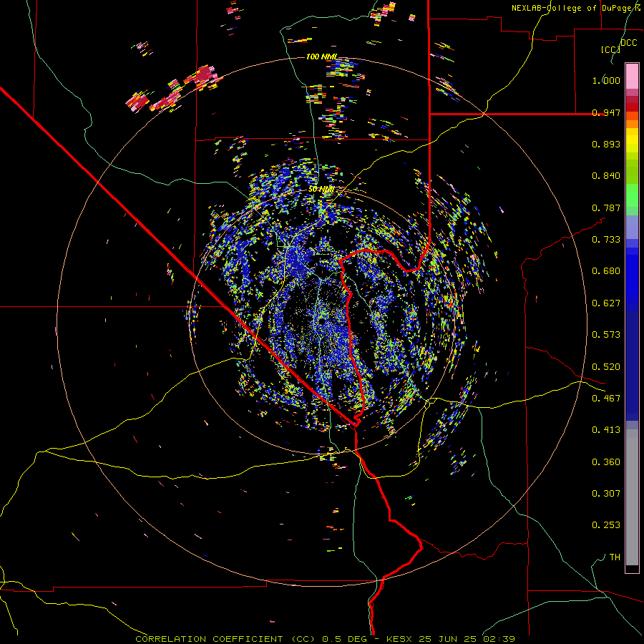Select the 0.680 scale value
Screen dimensions: 644x644
coord(606,271)
